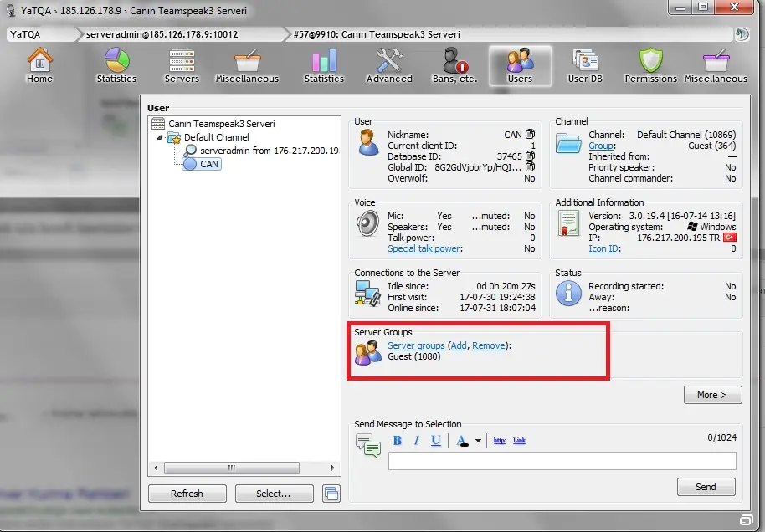This screenshot has height=532, width=765.
Task: Select Default Channel in the user tree
Action: coord(217,137)
